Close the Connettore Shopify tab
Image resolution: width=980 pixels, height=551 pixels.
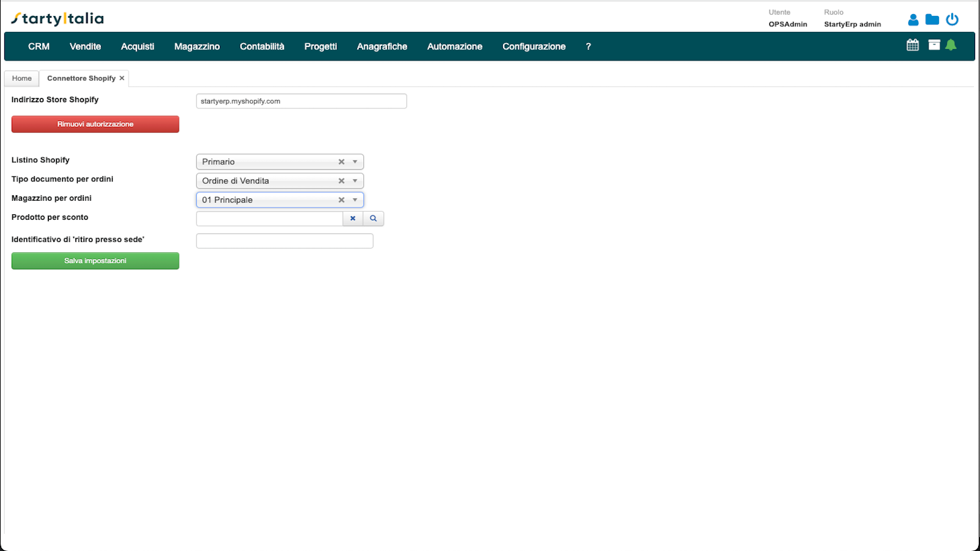(x=122, y=78)
